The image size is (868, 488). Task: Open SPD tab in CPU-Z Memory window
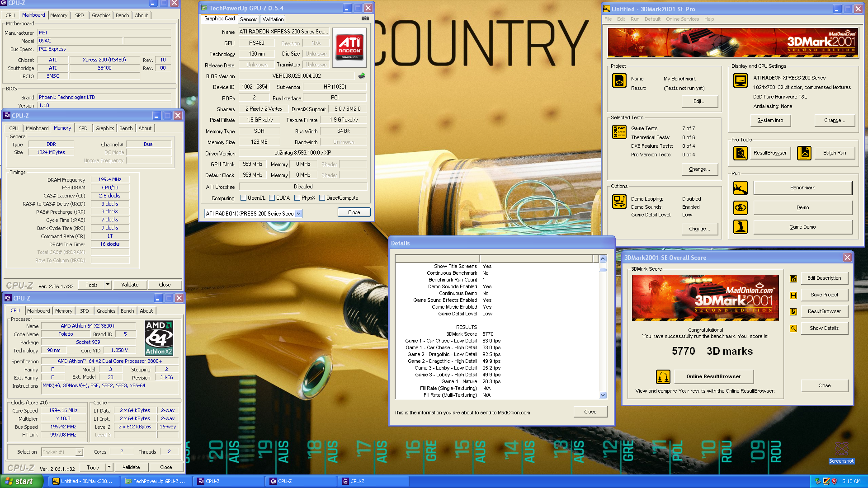[x=83, y=128]
